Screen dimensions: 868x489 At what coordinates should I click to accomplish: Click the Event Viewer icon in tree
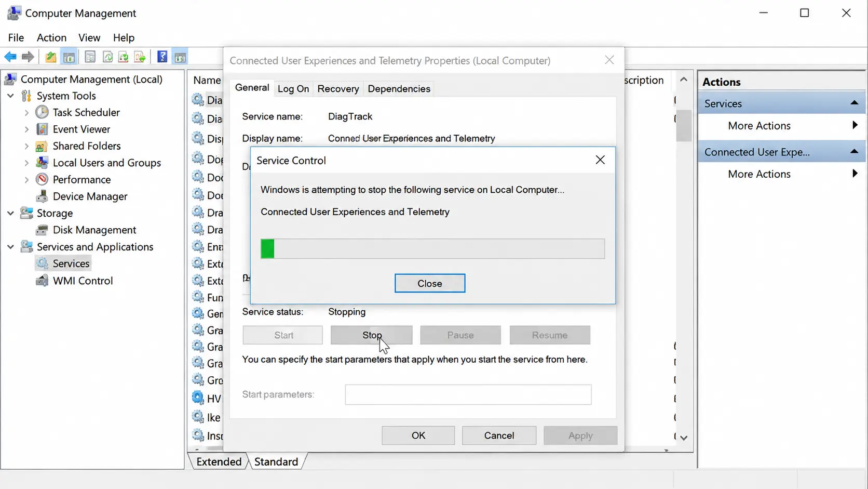pyautogui.click(x=42, y=129)
